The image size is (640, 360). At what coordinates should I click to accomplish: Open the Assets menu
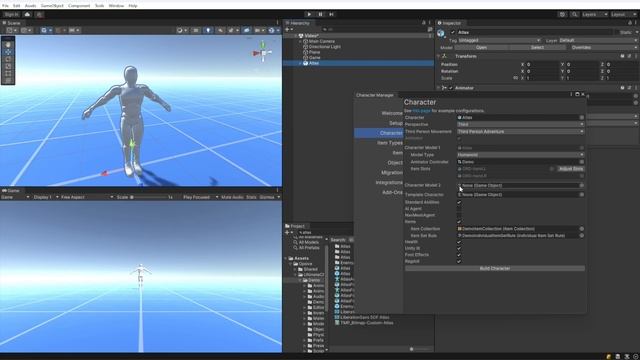click(31, 6)
